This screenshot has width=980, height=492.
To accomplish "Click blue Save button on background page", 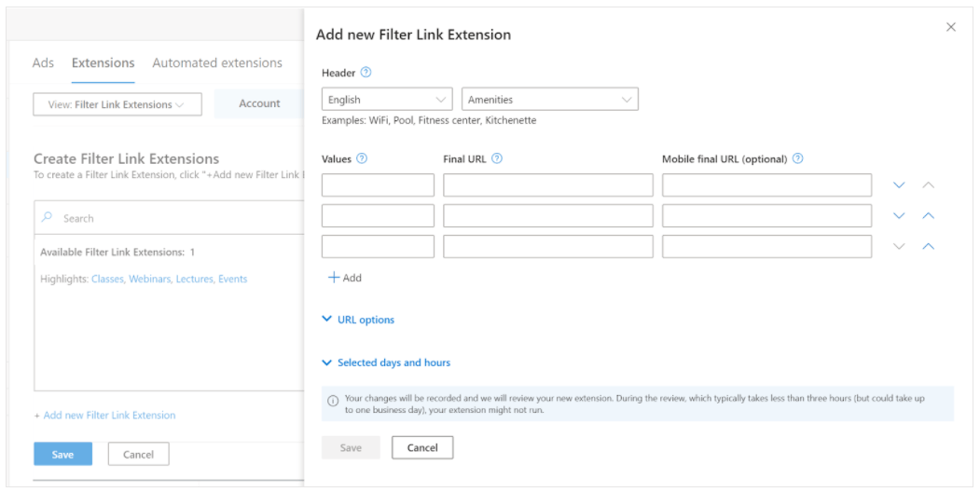I will coord(62,454).
